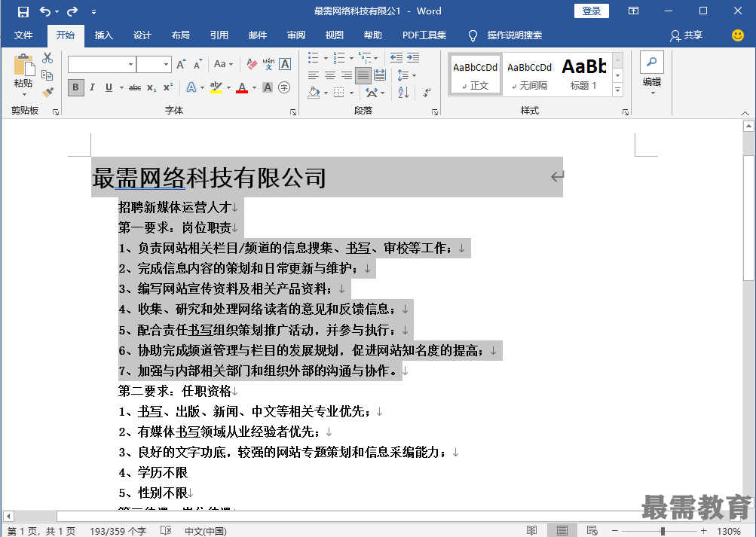Switch to the 审阅 ribbon tab
756x537 pixels.
(x=296, y=35)
